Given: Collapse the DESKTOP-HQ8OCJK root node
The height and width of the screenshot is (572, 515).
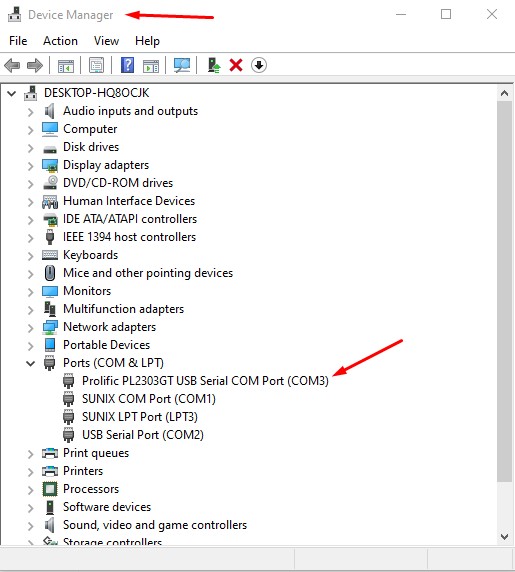Looking at the screenshot, I should click(12, 93).
